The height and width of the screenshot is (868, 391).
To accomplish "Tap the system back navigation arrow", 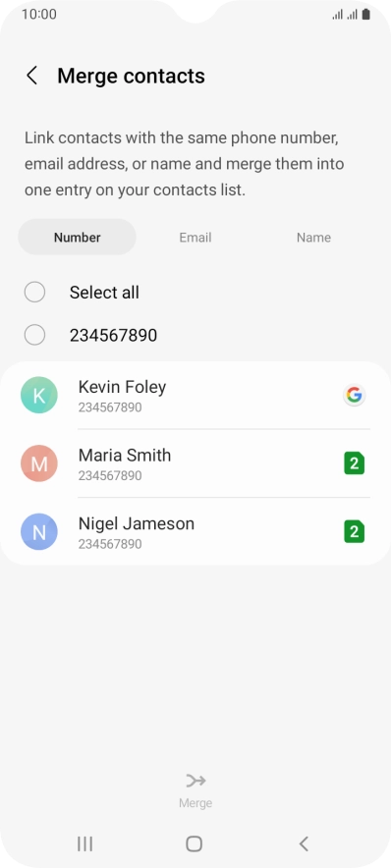I will point(304,843).
